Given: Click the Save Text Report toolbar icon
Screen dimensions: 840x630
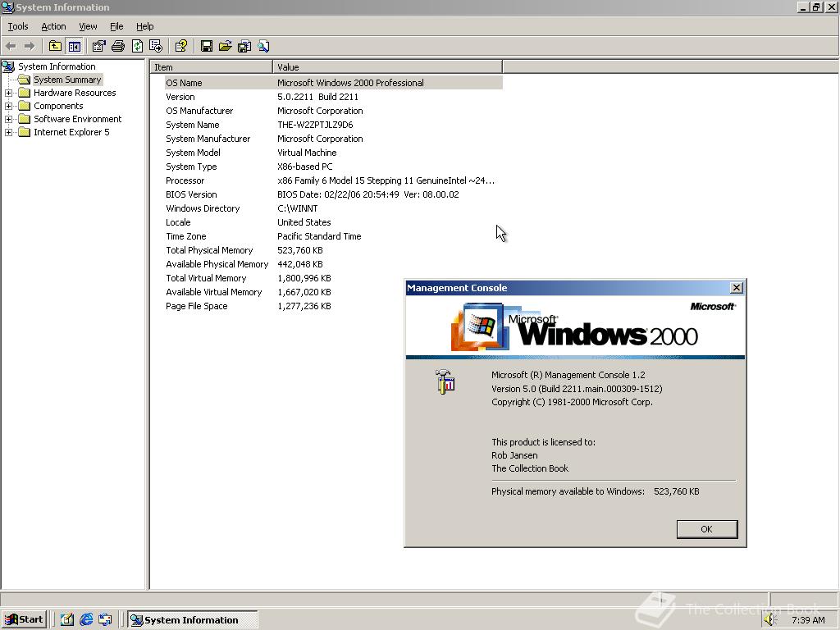Looking at the screenshot, I should point(244,47).
